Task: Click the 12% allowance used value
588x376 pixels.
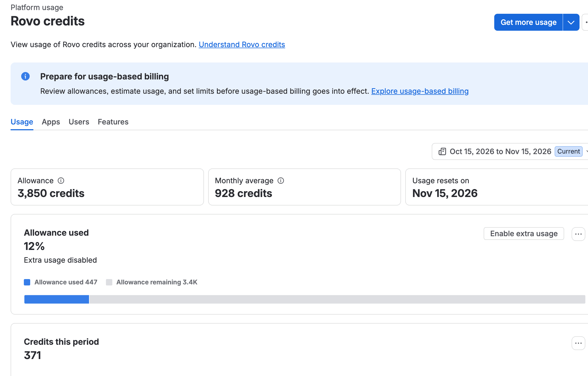Action: [x=34, y=246]
